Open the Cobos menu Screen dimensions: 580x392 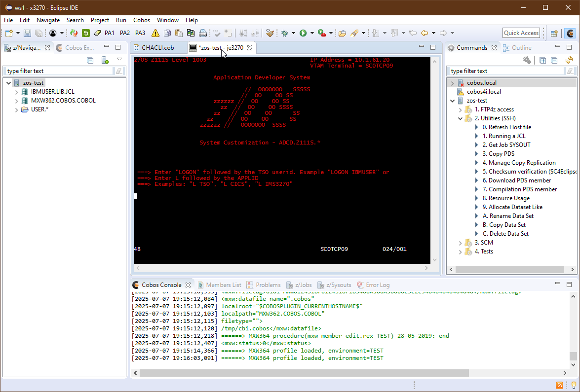142,20
